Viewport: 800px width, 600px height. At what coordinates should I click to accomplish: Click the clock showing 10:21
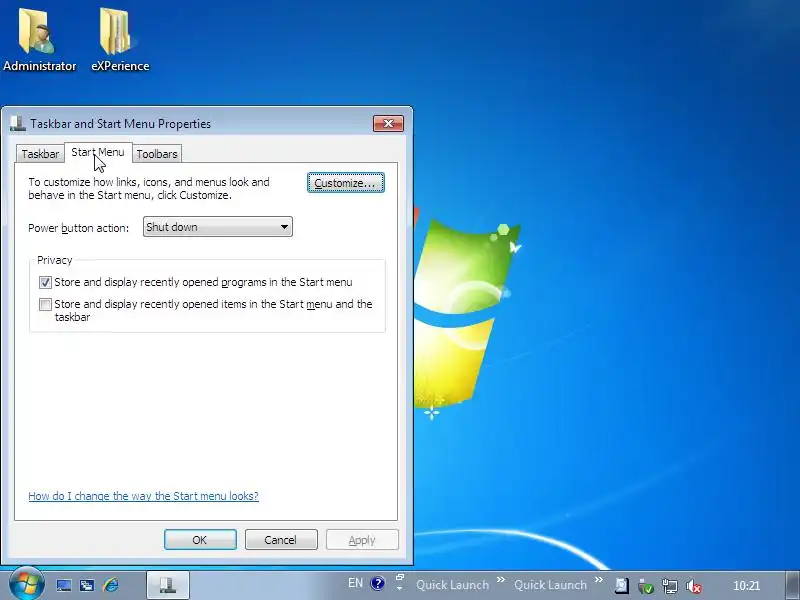pyautogui.click(x=746, y=586)
